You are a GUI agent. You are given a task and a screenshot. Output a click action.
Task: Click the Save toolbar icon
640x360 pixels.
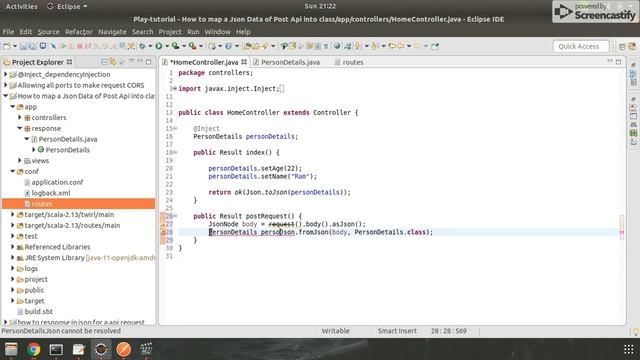tap(24, 46)
